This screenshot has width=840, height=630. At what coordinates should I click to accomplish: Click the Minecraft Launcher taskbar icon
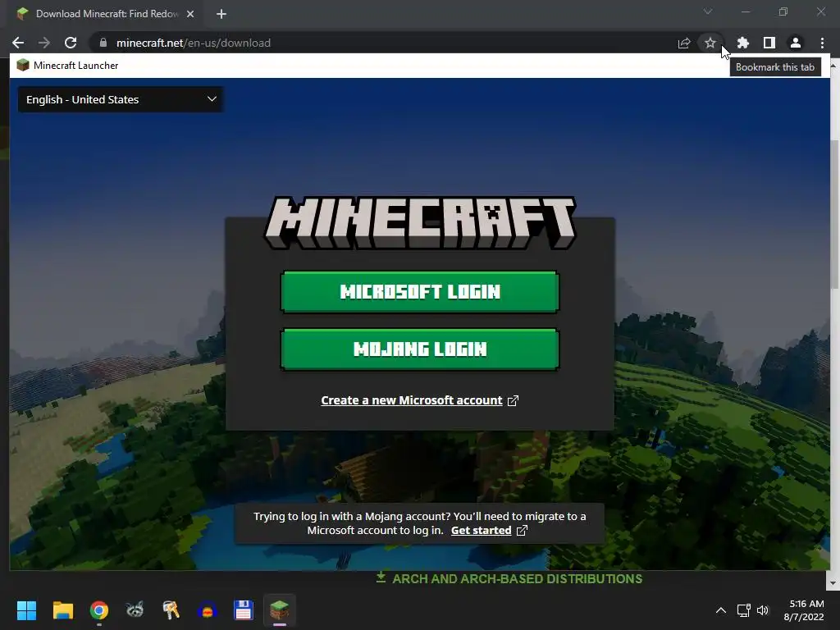[279, 610]
